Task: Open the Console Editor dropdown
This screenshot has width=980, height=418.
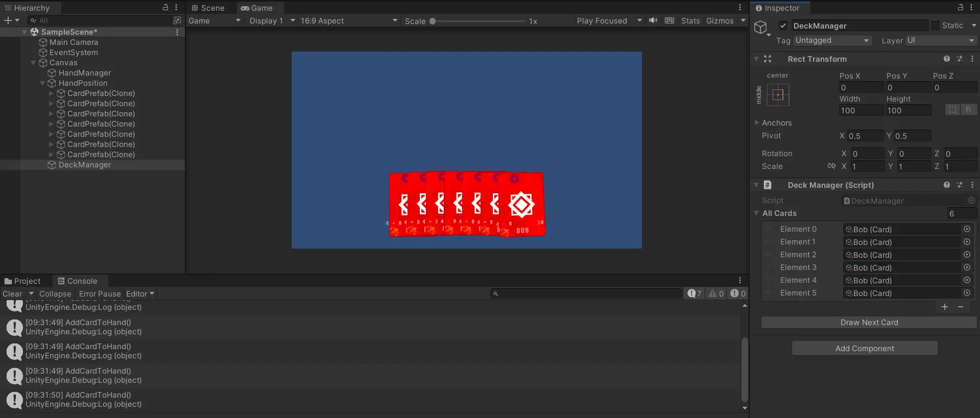Action: coord(140,293)
